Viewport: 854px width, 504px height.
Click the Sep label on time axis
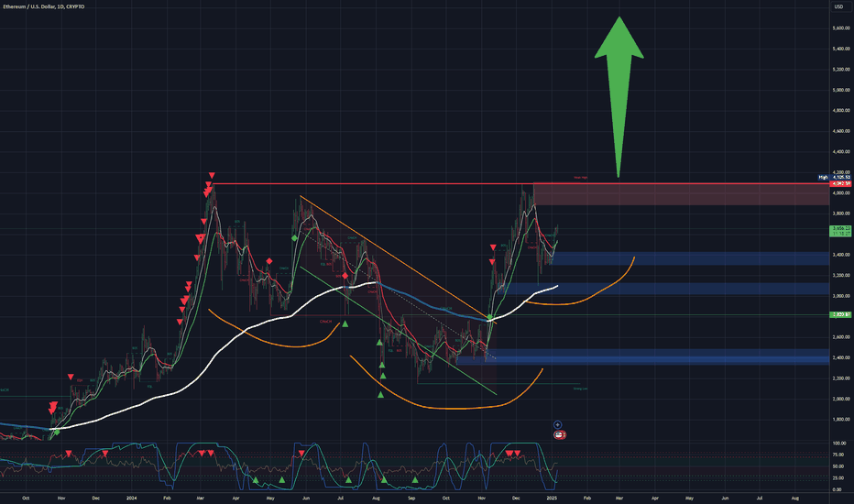coord(411,498)
